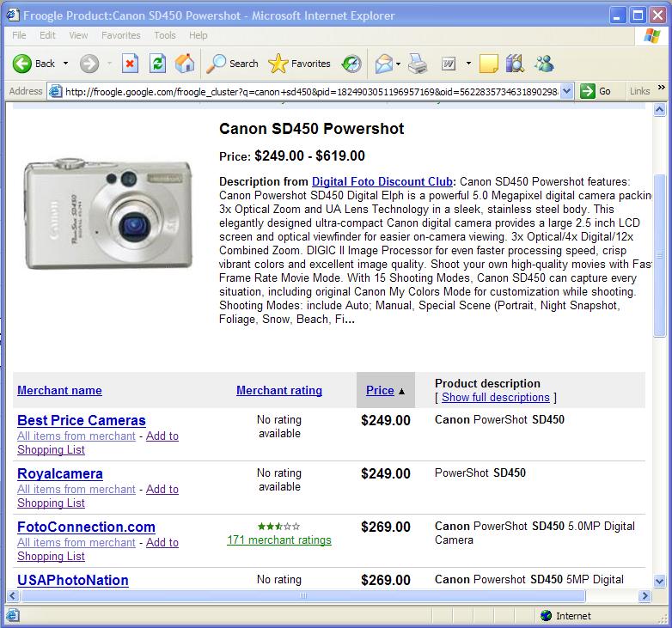Open the History clock icon
The image size is (672, 628).
(351, 64)
